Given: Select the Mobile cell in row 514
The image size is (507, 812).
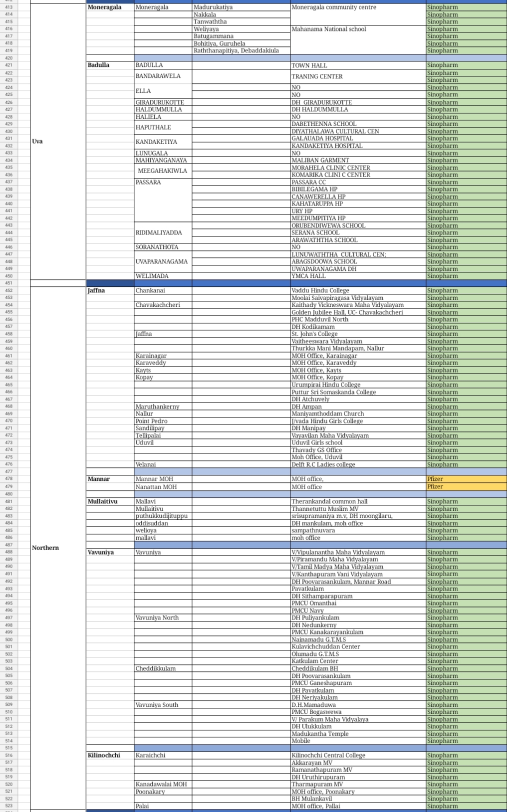Looking at the screenshot, I should pos(358,741).
